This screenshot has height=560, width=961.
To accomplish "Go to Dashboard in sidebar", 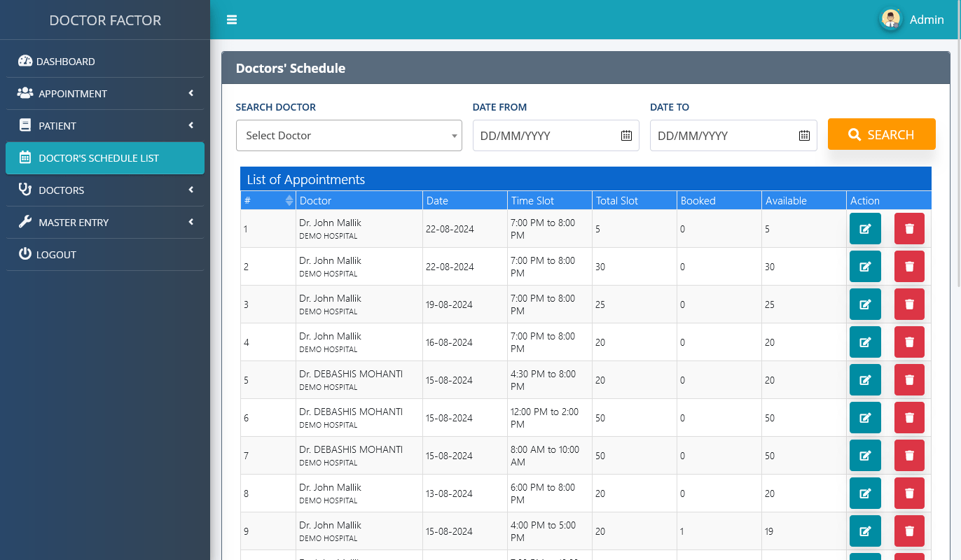I will point(65,62).
